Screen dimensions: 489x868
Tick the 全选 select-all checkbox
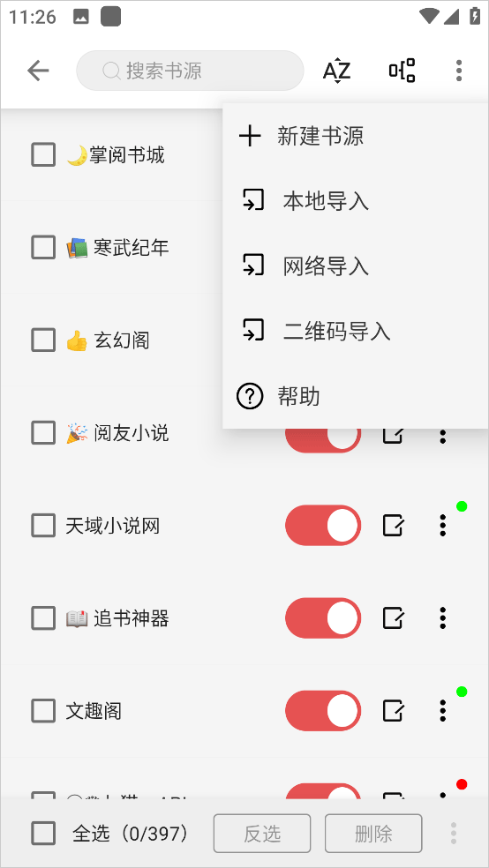click(43, 833)
